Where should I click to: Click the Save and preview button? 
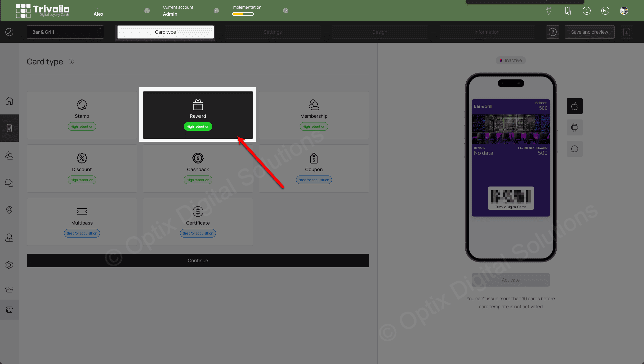pyautogui.click(x=589, y=32)
